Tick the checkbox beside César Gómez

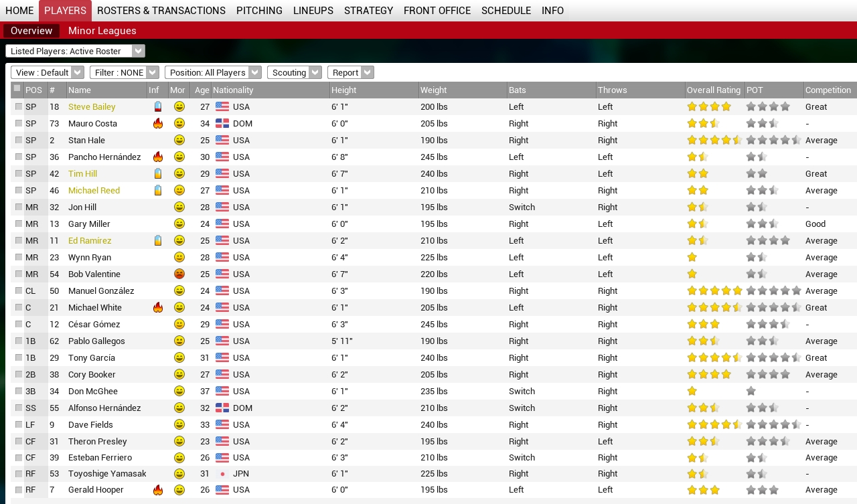pyautogui.click(x=19, y=324)
